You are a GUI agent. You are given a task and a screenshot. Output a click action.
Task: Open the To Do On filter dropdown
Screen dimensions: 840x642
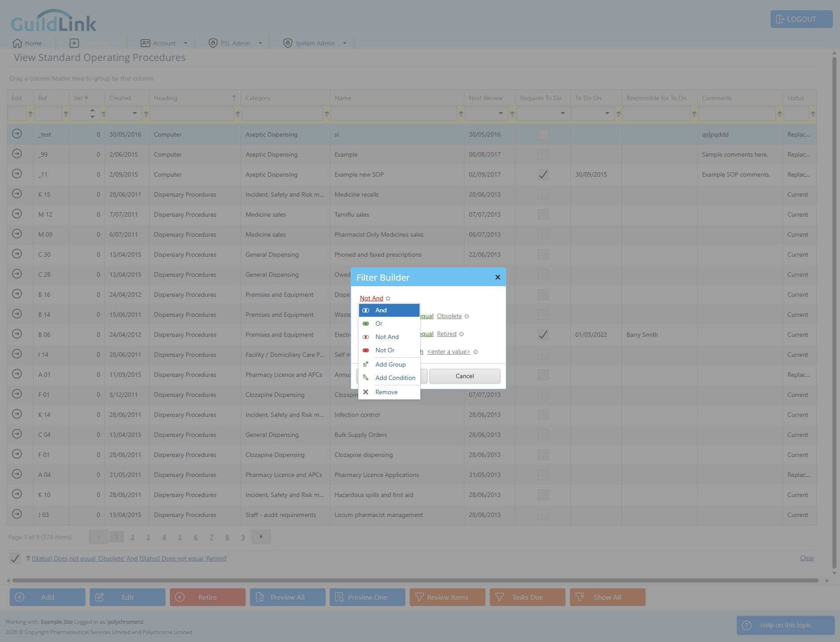(x=607, y=113)
